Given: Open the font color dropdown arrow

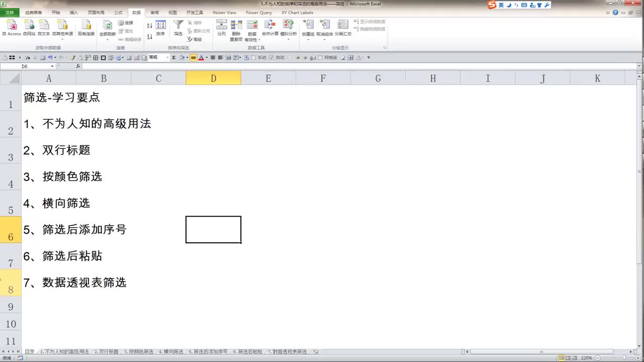Looking at the screenshot, I should click(206, 58).
